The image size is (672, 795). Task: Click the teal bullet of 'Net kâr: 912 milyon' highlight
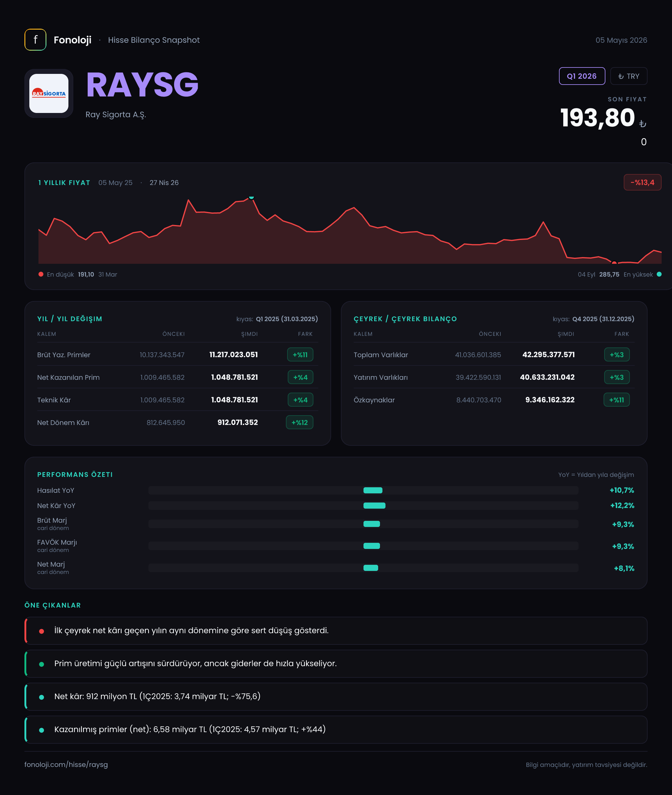click(42, 697)
